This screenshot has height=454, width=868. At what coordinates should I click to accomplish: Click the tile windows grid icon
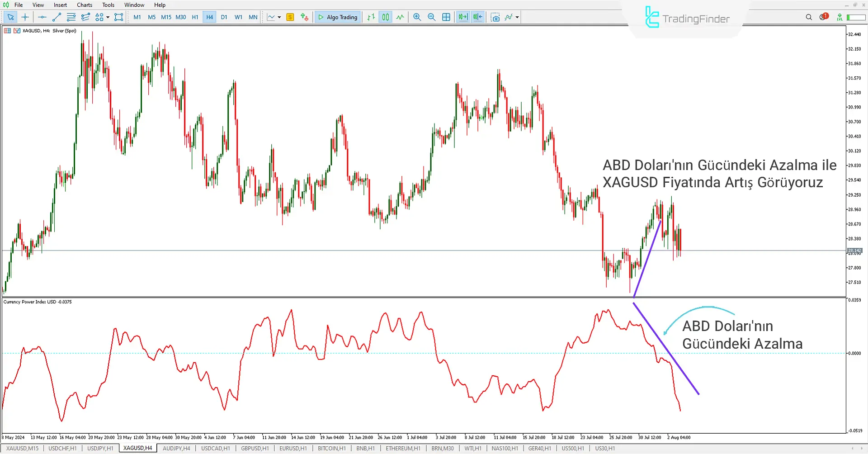(x=446, y=17)
